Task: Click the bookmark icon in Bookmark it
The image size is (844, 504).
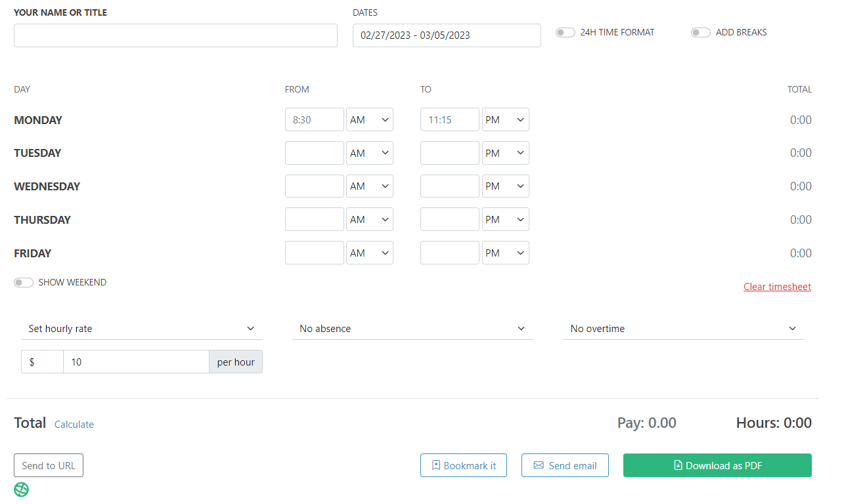Action: tap(435, 465)
